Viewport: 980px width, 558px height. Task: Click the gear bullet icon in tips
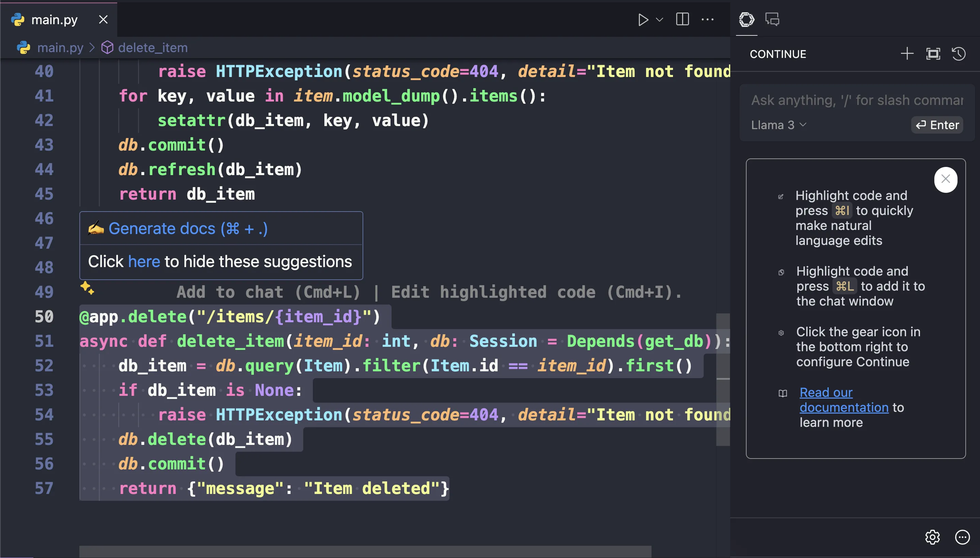coord(781,332)
